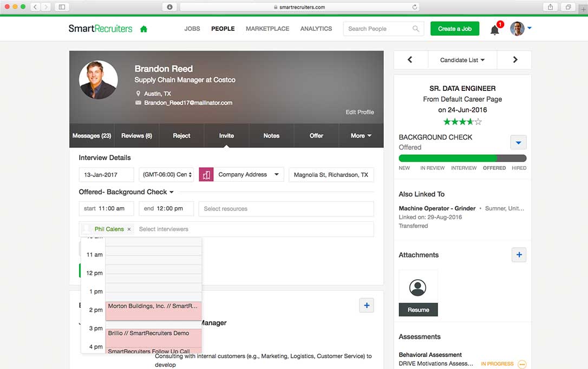The height and width of the screenshot is (369, 588).
Task: Open the MARKETPLACE menu
Action: 267,29
